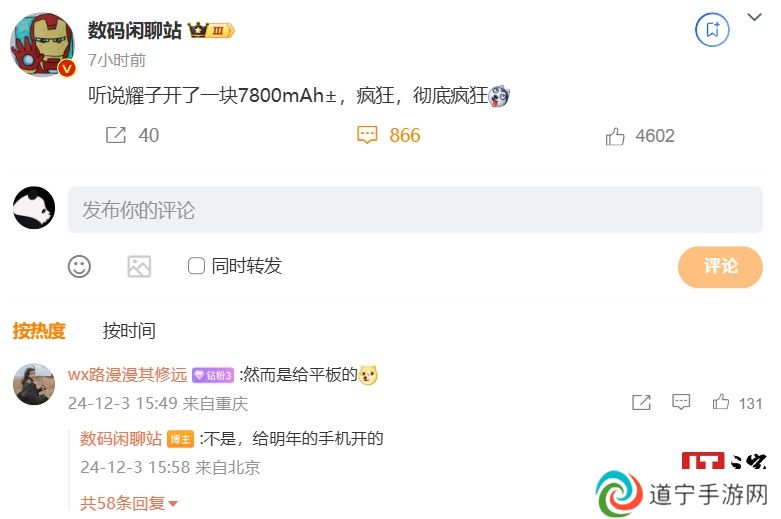Open the post options chevron menu

point(755,17)
